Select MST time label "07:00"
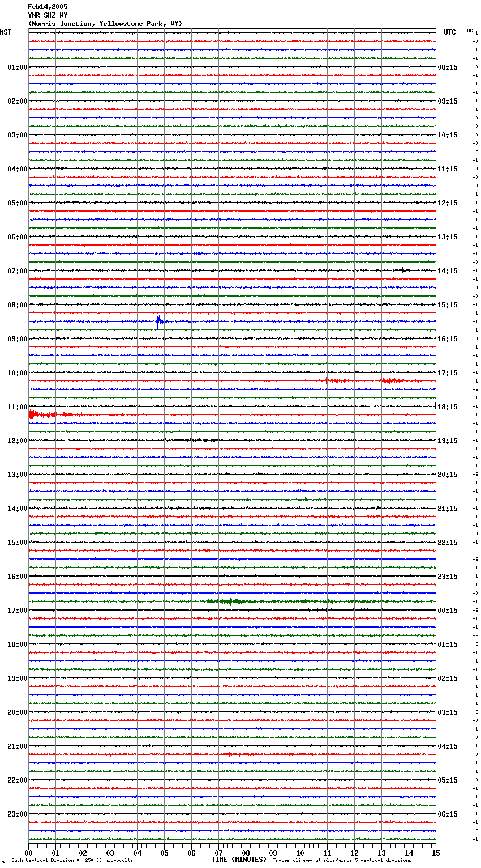481x868 pixels. pyautogui.click(x=18, y=271)
